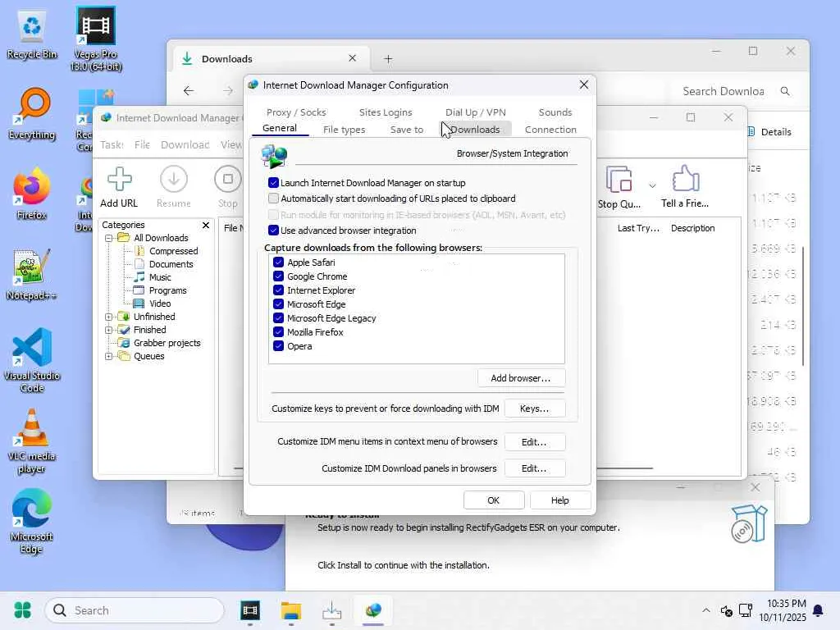This screenshot has width=840, height=630.
Task: Select the Microsoft Edge desktop icon
Action: pyautogui.click(x=32, y=521)
